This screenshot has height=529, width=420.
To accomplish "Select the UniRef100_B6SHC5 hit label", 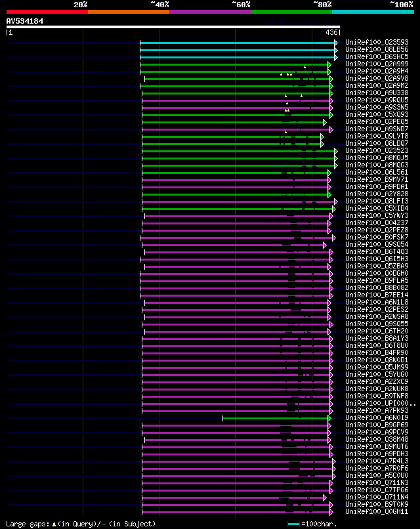I will point(377,56).
